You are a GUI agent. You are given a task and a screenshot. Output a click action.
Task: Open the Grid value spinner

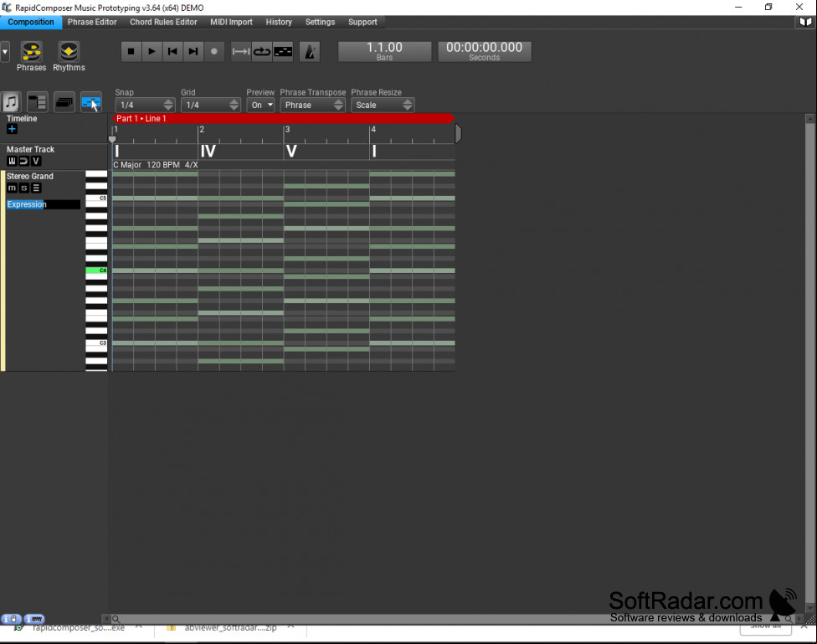210,105
